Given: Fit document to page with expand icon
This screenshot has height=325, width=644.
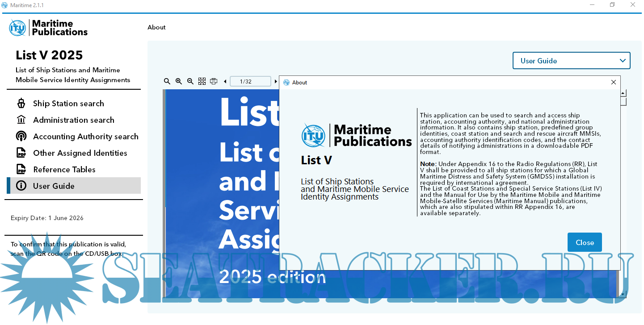Looking at the screenshot, I should tap(202, 81).
